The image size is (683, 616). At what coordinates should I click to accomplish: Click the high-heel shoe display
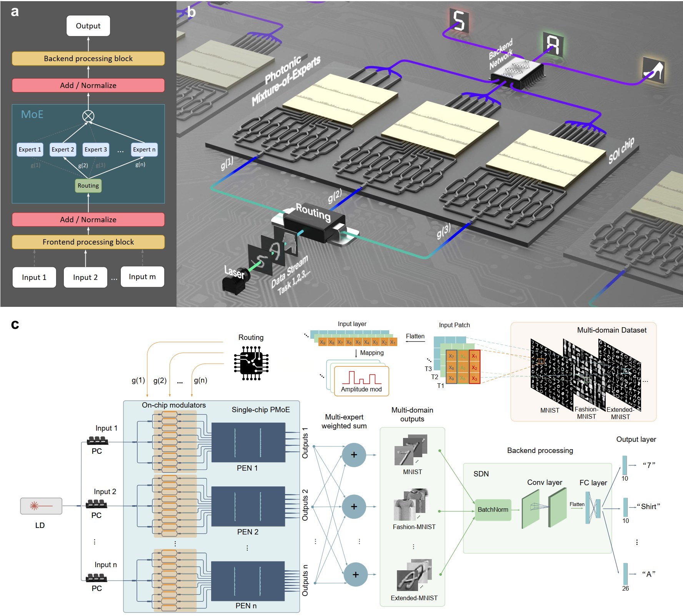[x=654, y=70]
